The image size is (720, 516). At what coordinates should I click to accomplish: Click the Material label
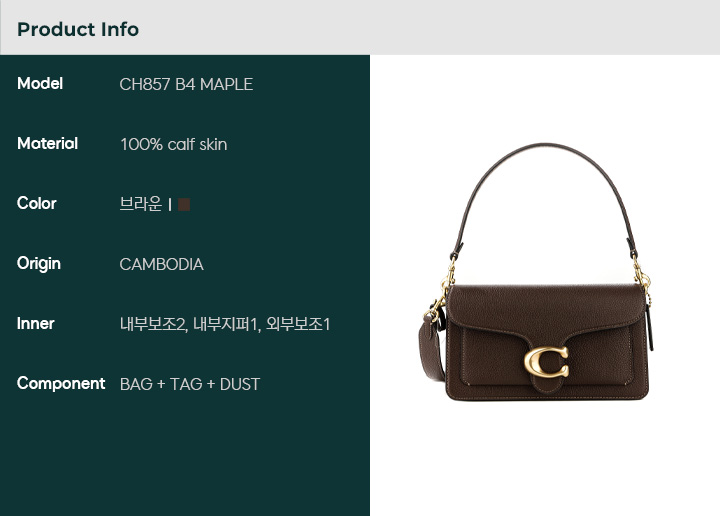(x=47, y=144)
